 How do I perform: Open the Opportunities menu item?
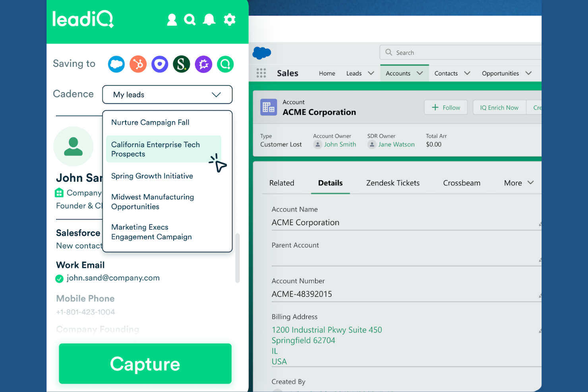tap(500, 73)
